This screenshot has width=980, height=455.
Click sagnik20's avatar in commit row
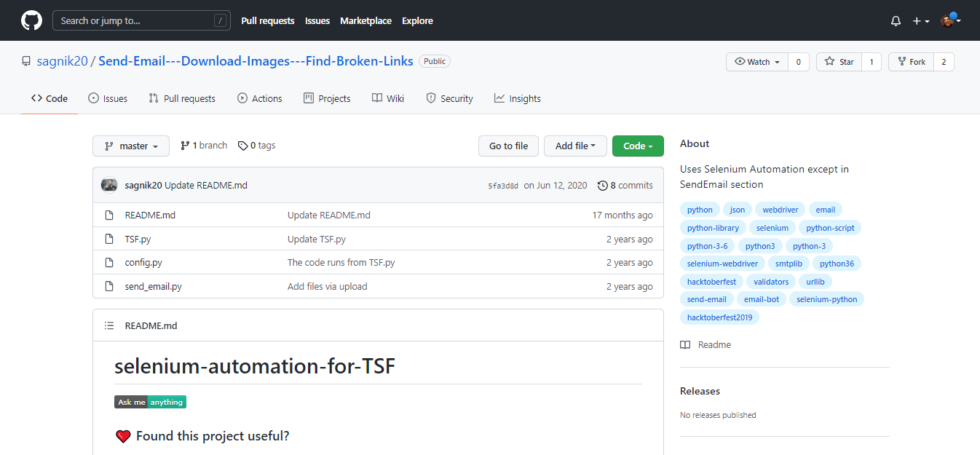[109, 185]
